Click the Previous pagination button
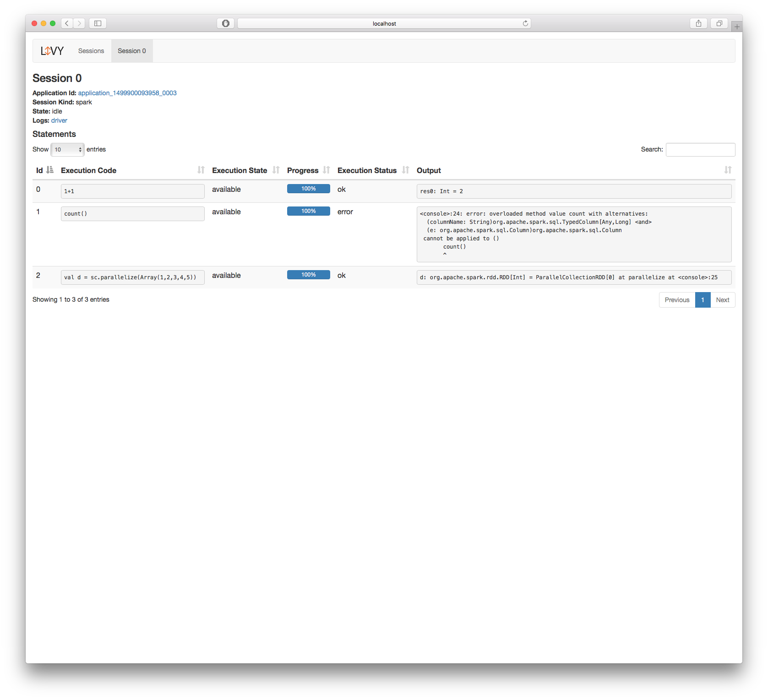The image size is (768, 700). (677, 300)
